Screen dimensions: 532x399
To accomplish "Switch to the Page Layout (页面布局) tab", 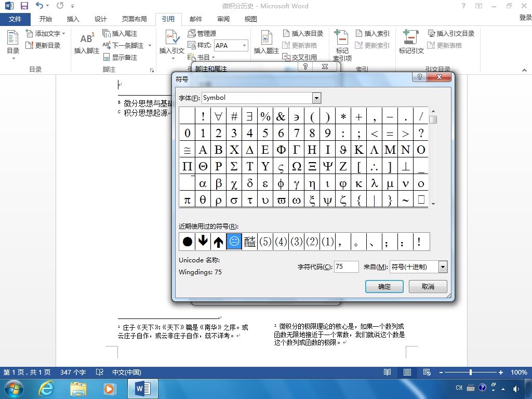I will (x=135, y=19).
